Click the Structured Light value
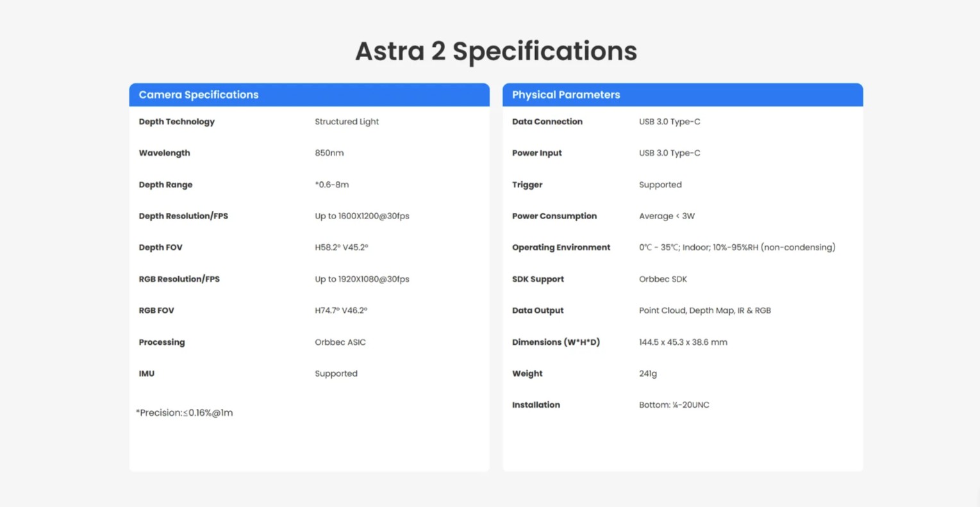This screenshot has width=980, height=507. click(x=347, y=122)
